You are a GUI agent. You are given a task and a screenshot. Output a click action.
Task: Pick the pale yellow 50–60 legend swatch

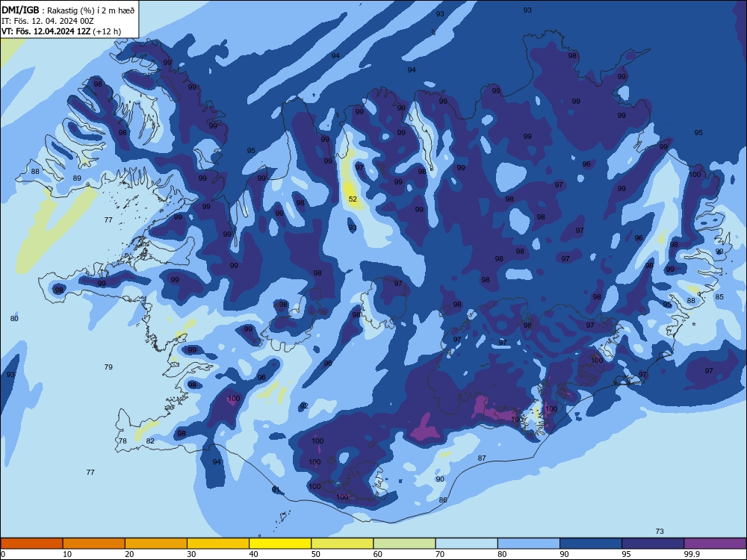click(x=342, y=544)
